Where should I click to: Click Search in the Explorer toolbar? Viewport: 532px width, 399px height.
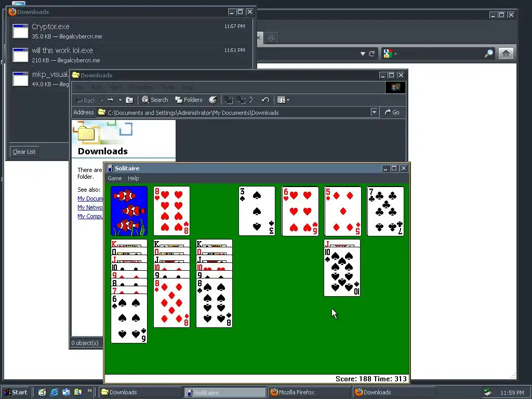[155, 100]
